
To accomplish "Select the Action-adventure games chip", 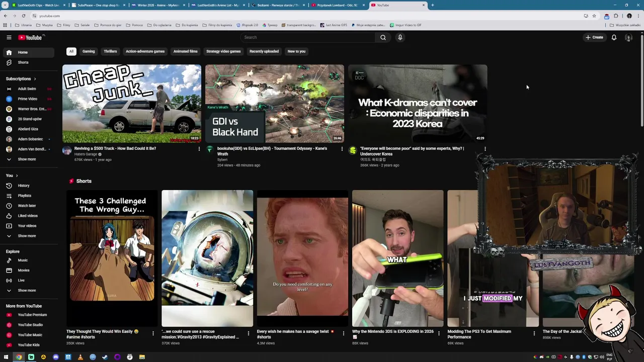I will [x=145, y=51].
